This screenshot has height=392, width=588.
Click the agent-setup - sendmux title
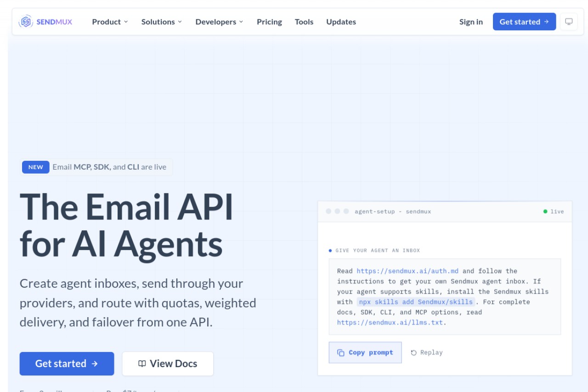(x=393, y=211)
